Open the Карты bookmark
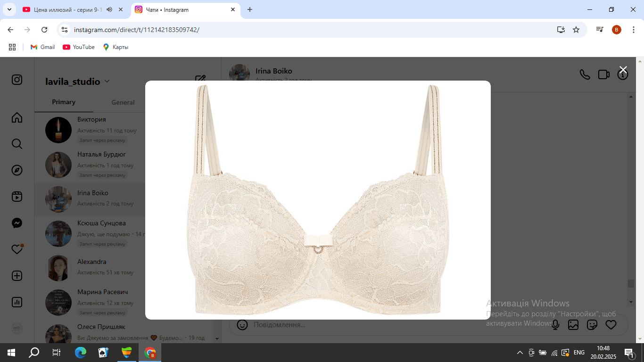Image resolution: width=644 pixels, height=362 pixels. [x=116, y=47]
